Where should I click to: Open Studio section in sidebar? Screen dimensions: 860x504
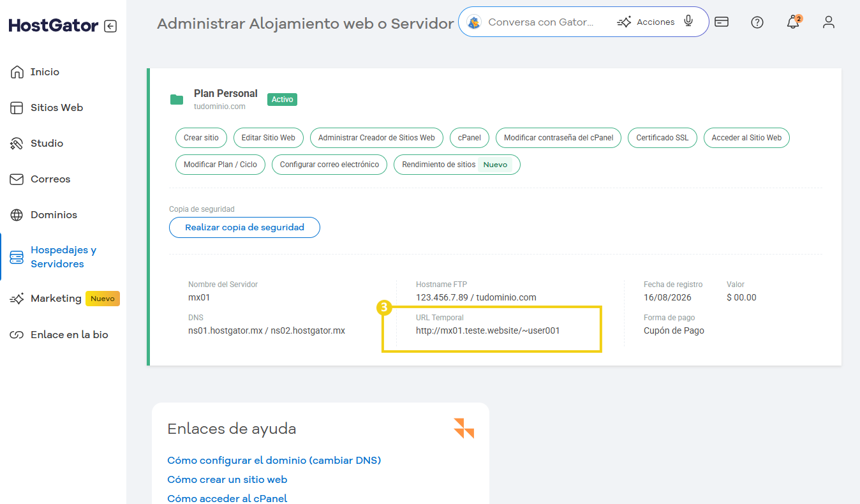(47, 144)
